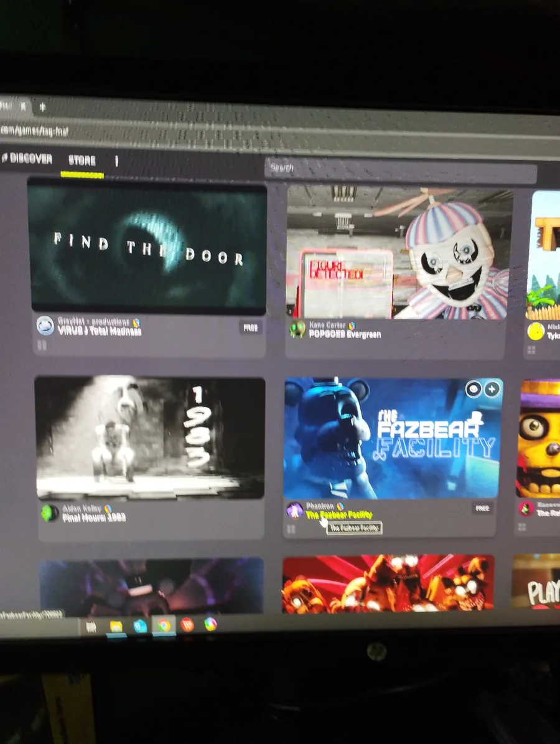Click verified badge next to Phantron
The height and width of the screenshot is (744, 560).
pyautogui.click(x=340, y=506)
